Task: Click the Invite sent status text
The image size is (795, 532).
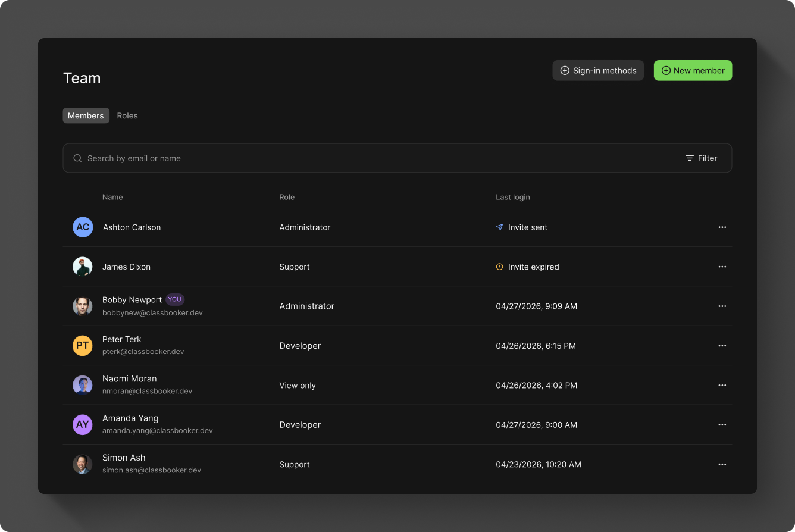Action: tap(528, 227)
